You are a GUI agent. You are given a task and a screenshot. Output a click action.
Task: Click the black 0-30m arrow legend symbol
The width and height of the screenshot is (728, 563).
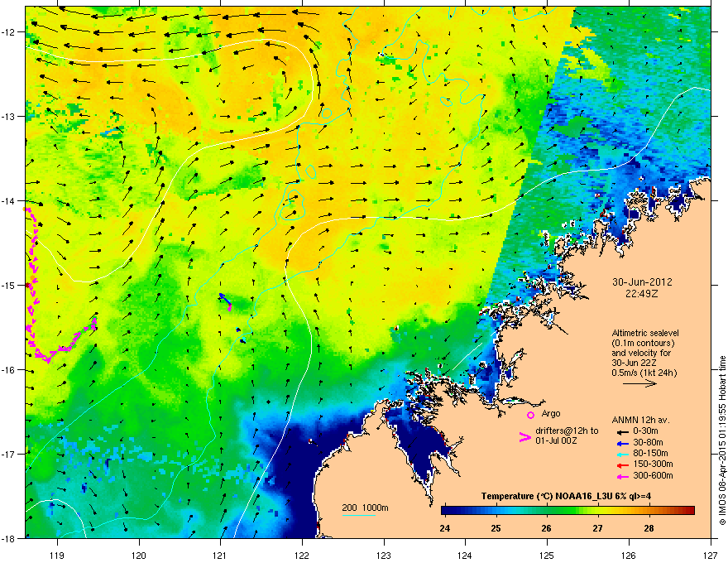(x=622, y=431)
